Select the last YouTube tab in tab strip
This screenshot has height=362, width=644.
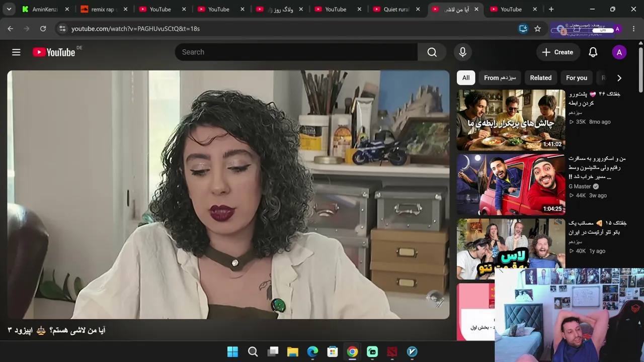(x=513, y=9)
